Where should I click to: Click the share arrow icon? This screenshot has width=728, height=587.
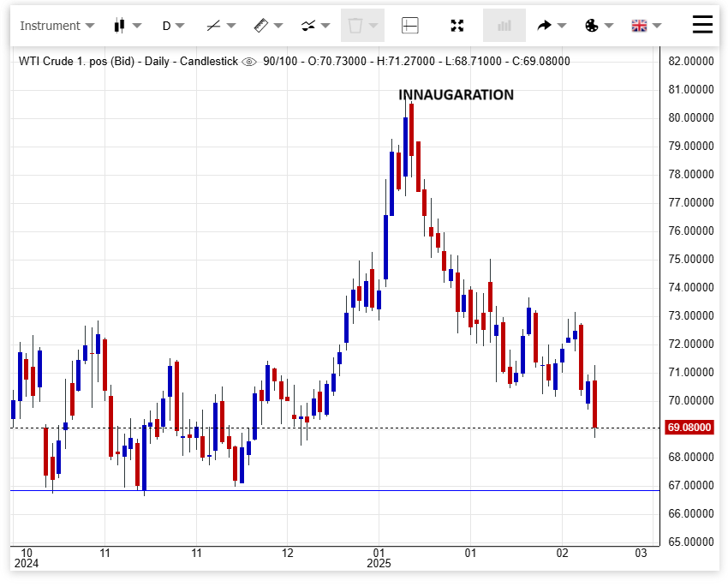pyautogui.click(x=544, y=26)
